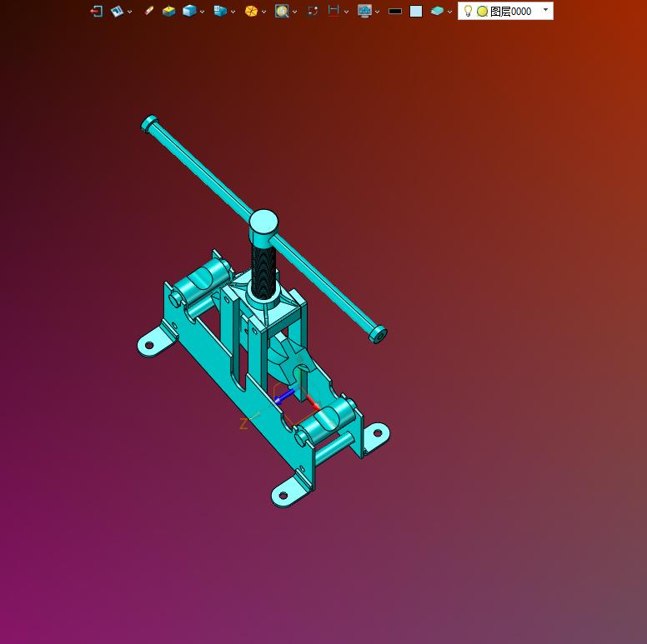Click the blue shaded cube display icon

(189, 11)
